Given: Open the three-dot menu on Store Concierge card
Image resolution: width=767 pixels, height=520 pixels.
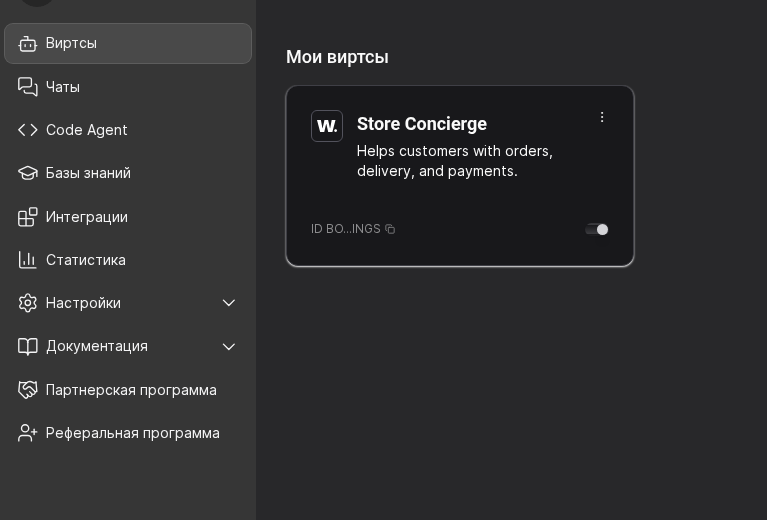Looking at the screenshot, I should pyautogui.click(x=602, y=117).
